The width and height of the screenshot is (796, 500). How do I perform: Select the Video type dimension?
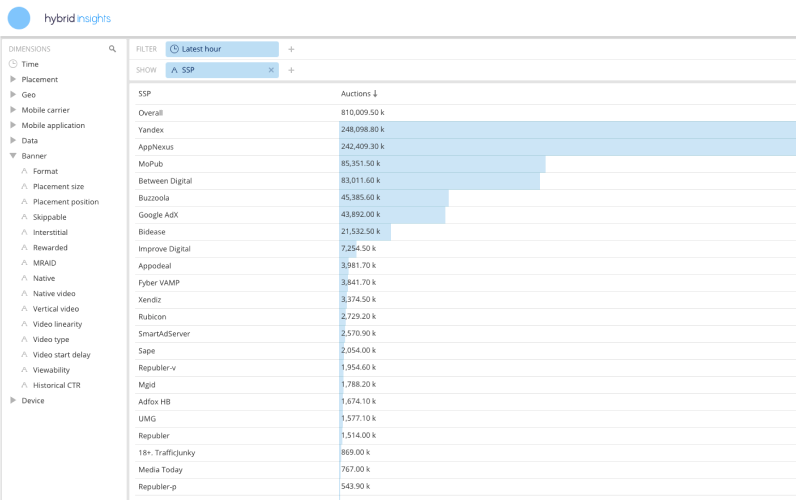[x=51, y=339]
